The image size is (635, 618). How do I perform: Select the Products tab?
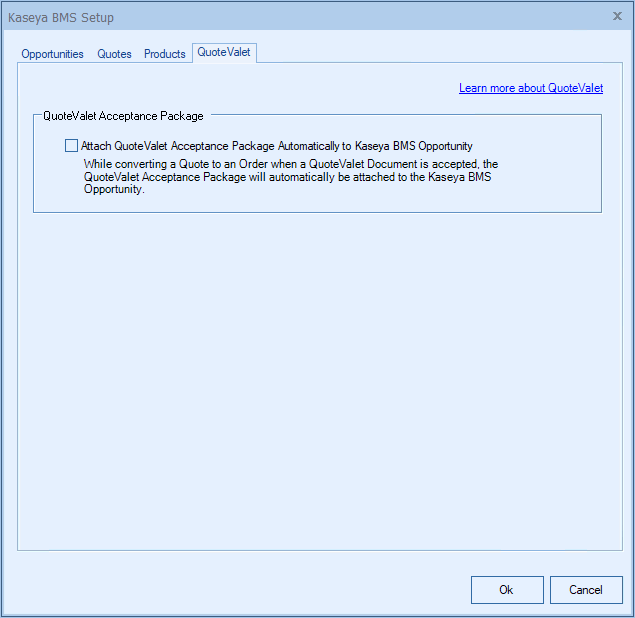click(165, 54)
